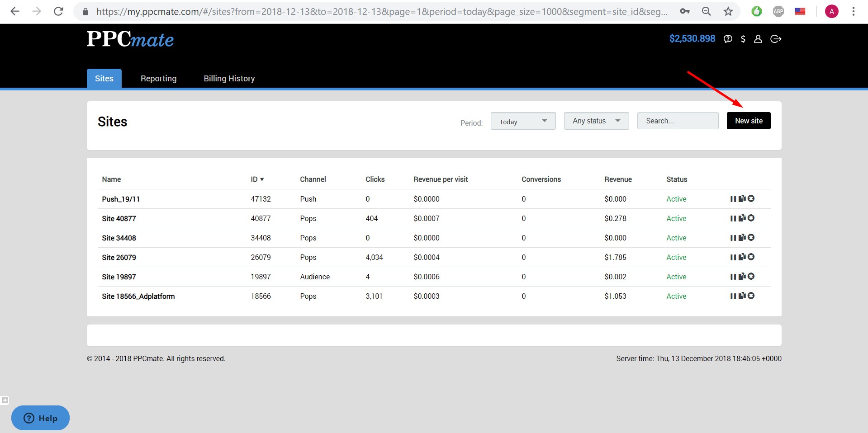Log out using the exit arrow icon

(776, 39)
